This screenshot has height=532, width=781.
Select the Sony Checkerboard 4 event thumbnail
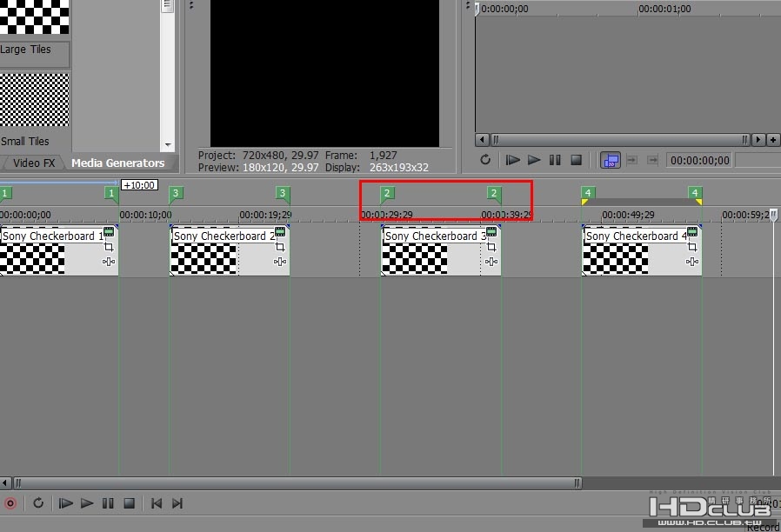pyautogui.click(x=616, y=259)
